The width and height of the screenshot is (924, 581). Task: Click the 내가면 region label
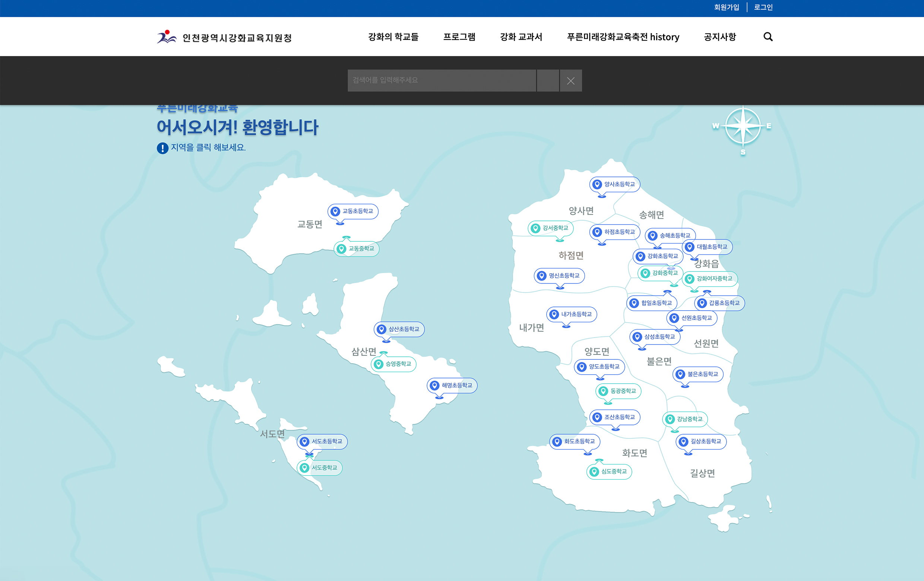(531, 327)
